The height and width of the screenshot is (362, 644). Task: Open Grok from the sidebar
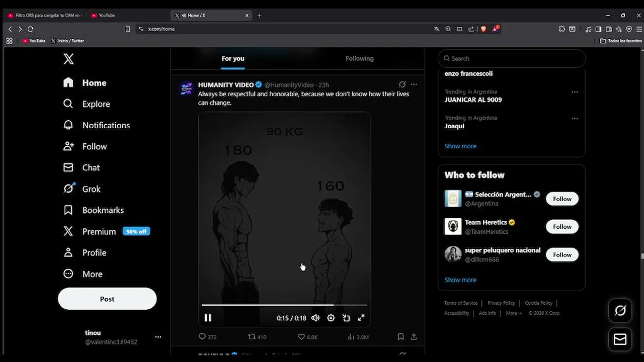click(82, 189)
